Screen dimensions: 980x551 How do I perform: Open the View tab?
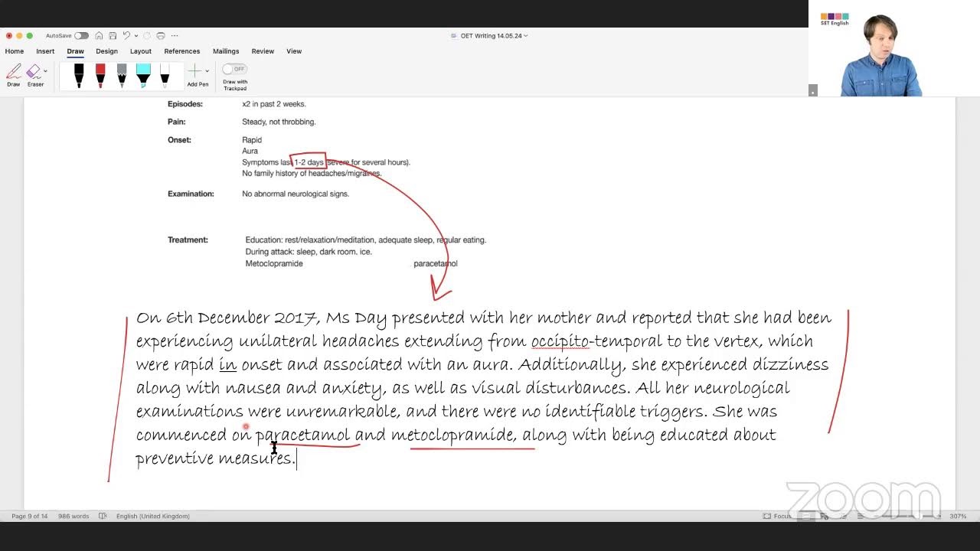[294, 51]
